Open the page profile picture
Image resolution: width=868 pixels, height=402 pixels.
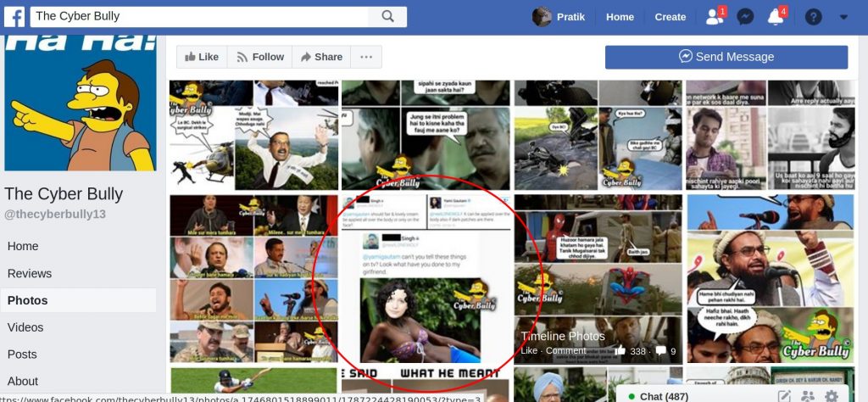[x=81, y=103]
